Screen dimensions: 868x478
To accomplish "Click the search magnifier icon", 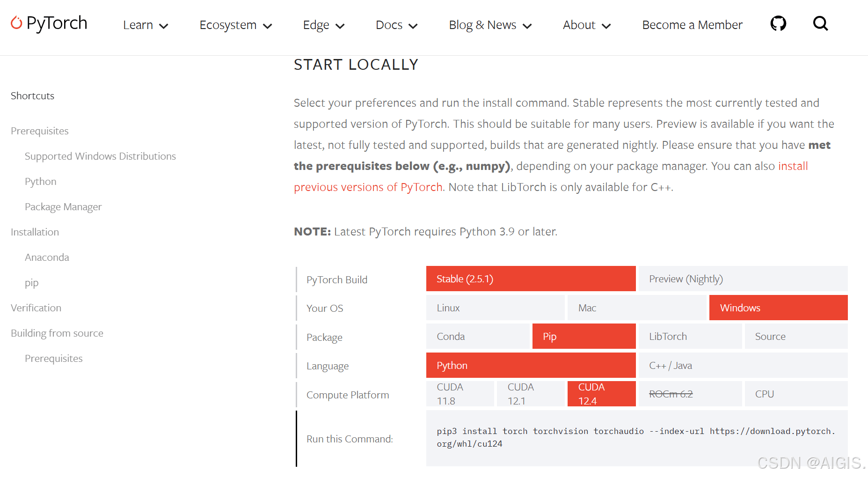I will pyautogui.click(x=820, y=23).
